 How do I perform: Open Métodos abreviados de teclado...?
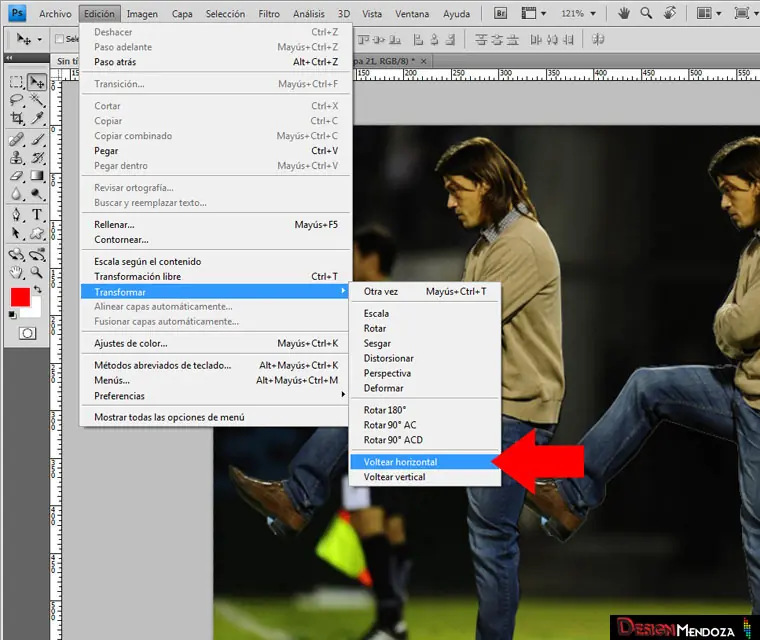[x=214, y=365]
